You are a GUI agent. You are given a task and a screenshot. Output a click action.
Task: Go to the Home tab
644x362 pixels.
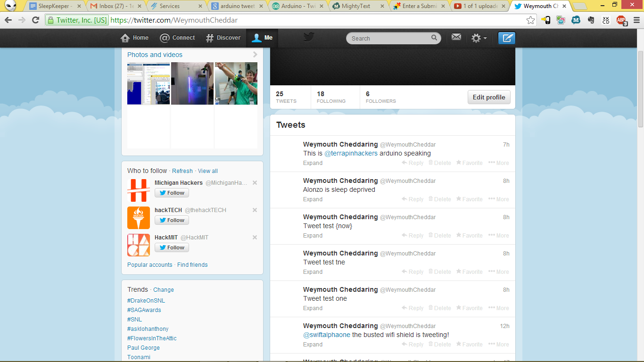point(135,38)
